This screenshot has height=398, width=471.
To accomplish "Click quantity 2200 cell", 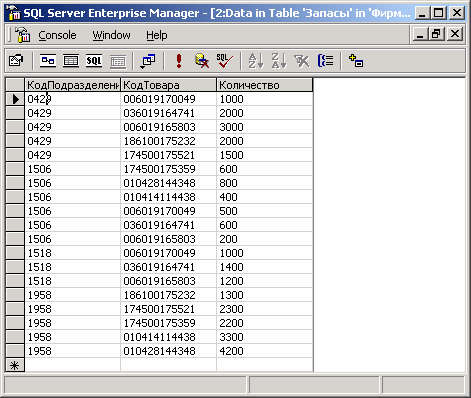I will point(265,323).
